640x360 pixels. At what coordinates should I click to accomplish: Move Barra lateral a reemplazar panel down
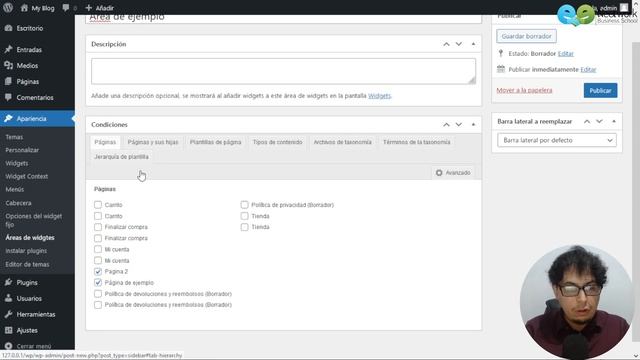[599, 121]
